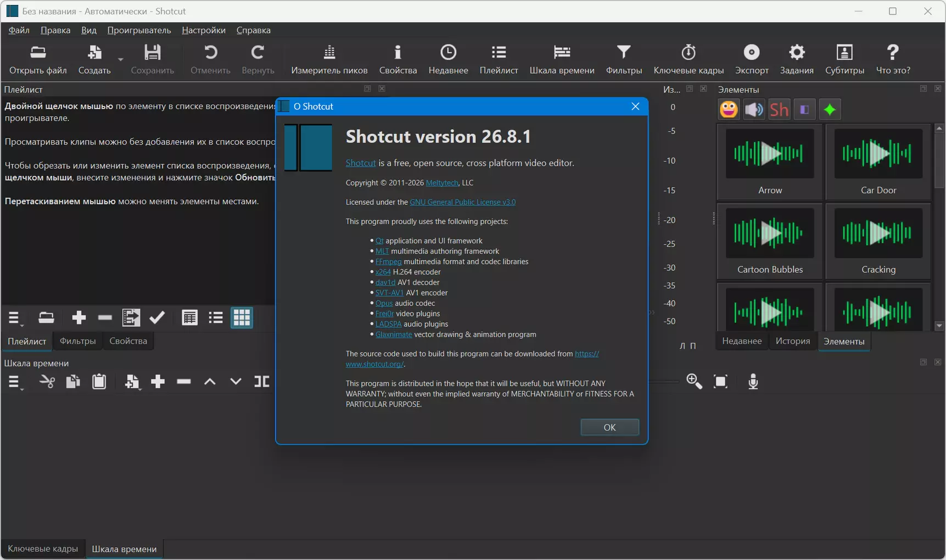
Task: Open Недавнее from the main toolbar
Action: pyautogui.click(x=448, y=59)
